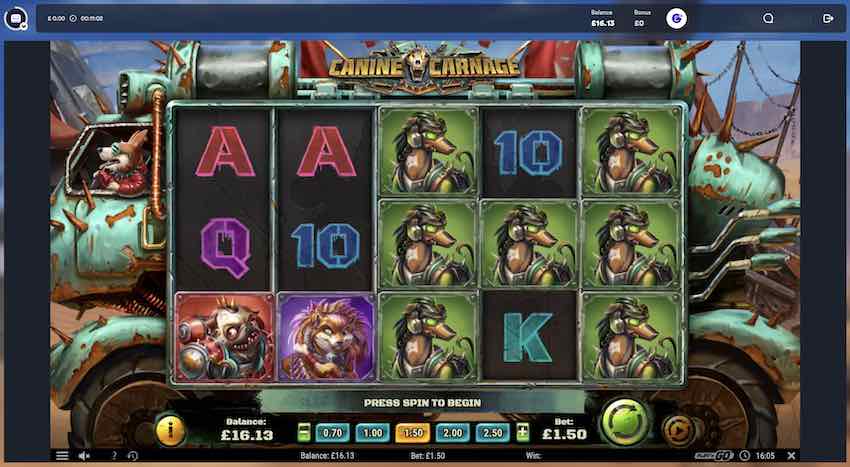Screen dimensions: 850x467
Task: Close the game with bottom X icon
Action: click(791, 456)
